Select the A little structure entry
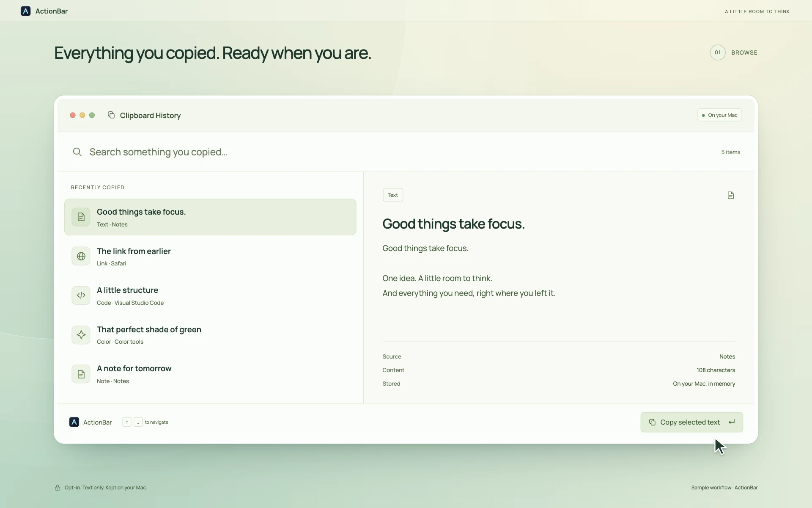 point(210,295)
